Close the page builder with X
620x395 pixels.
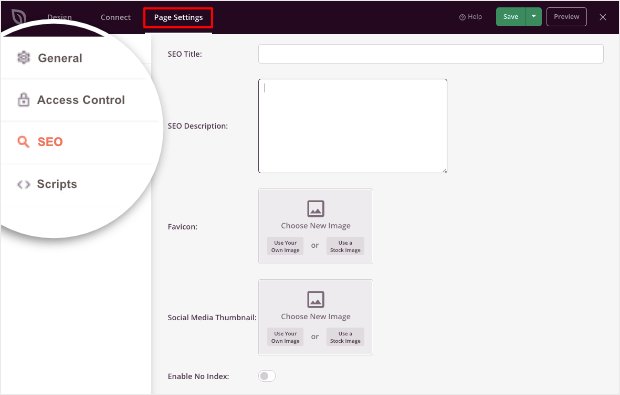(x=603, y=17)
